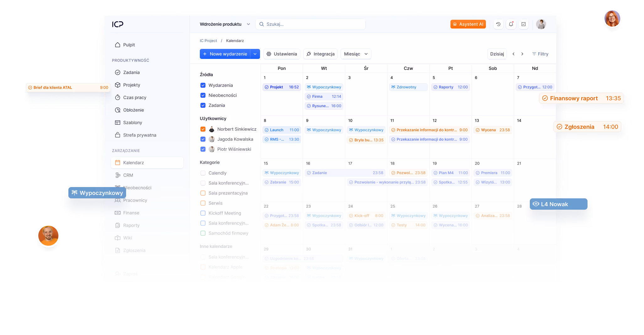
Task: Open Firma 12:14 event on day 2
Action: pos(324,97)
